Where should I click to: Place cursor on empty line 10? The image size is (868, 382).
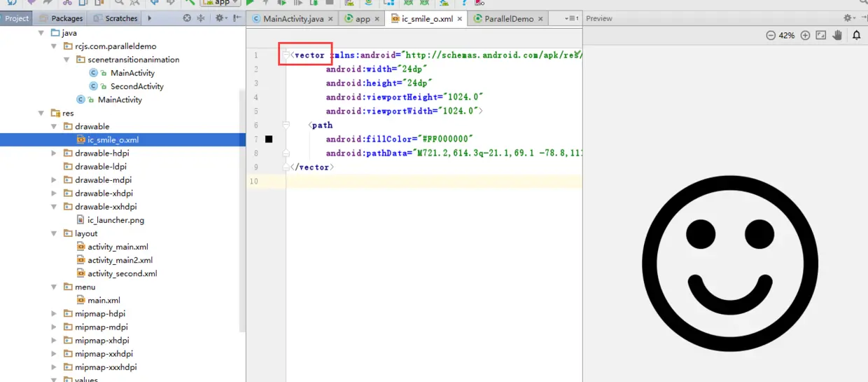434,182
